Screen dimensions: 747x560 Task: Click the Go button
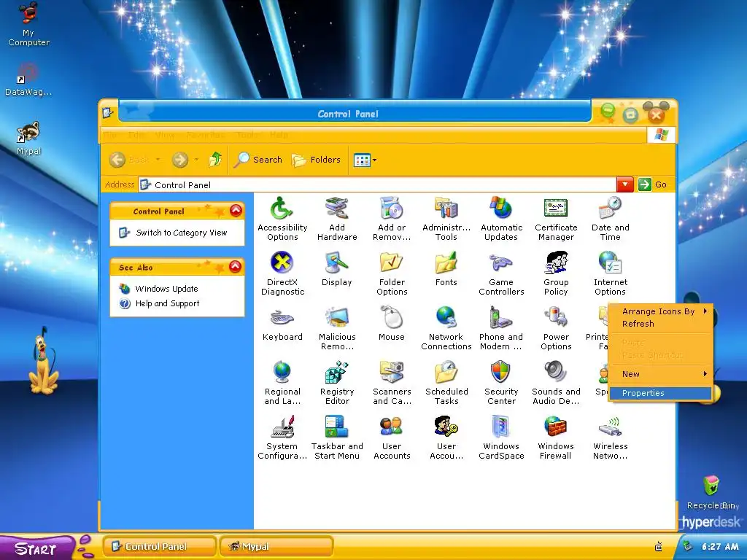coord(653,184)
